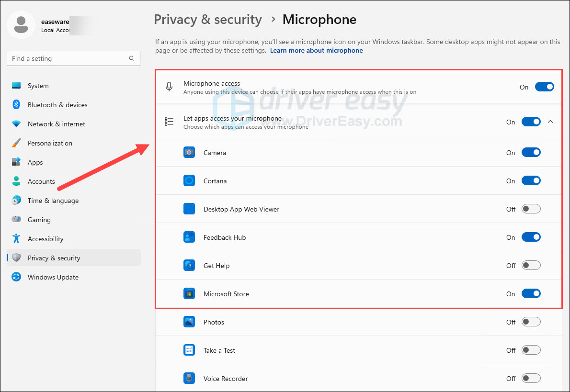The width and height of the screenshot is (570, 392).
Task: Open Accessibility settings
Action: pyautogui.click(x=73, y=239)
